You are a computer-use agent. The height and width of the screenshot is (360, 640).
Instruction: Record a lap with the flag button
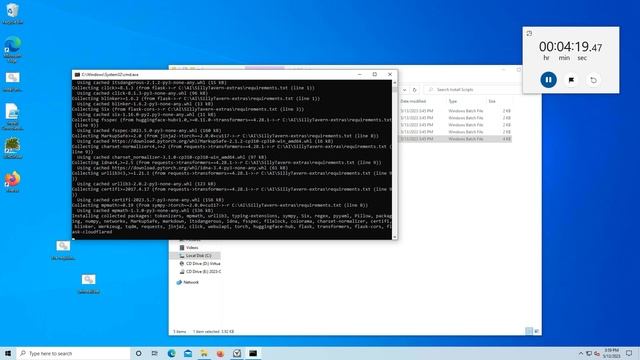point(571,80)
